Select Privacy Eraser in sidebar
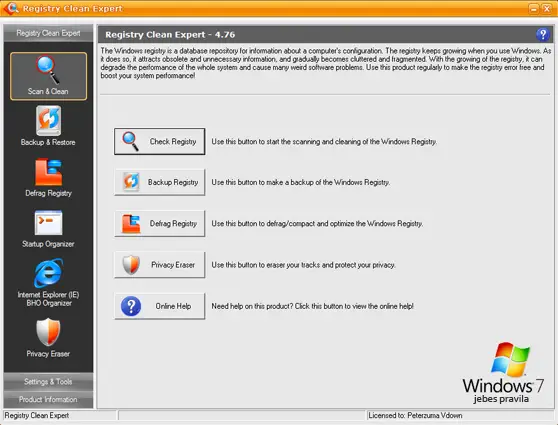Screen dimensions: 558x425 (x=48, y=337)
